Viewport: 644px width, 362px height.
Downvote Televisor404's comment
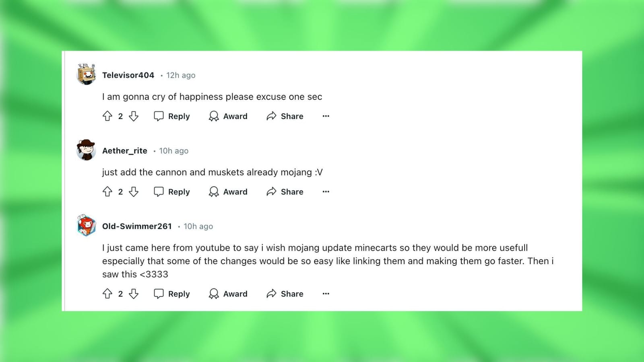(134, 116)
